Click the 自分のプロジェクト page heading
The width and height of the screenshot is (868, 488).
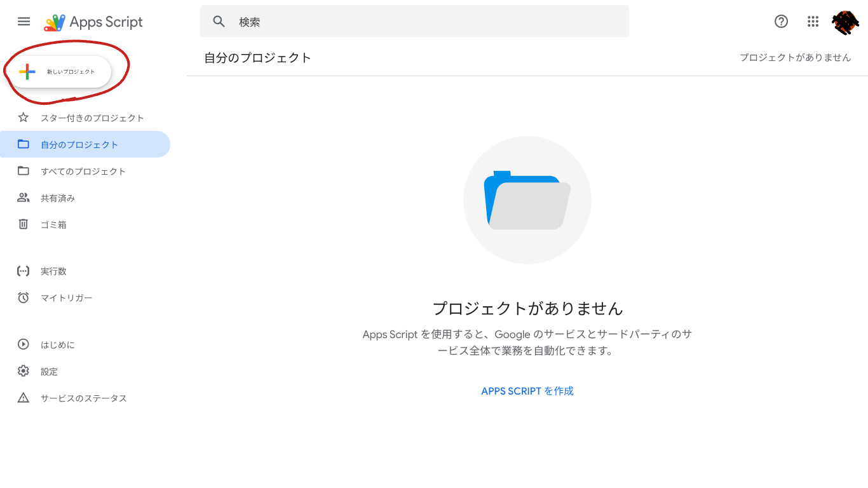pyautogui.click(x=258, y=58)
